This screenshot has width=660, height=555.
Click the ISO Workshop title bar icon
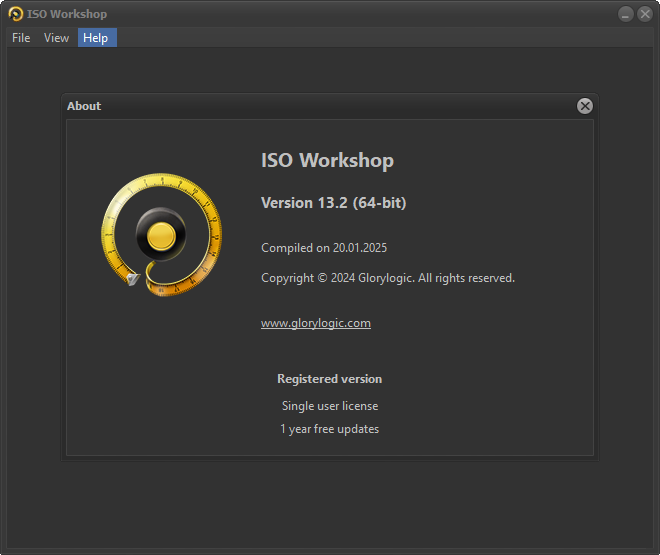coord(16,14)
